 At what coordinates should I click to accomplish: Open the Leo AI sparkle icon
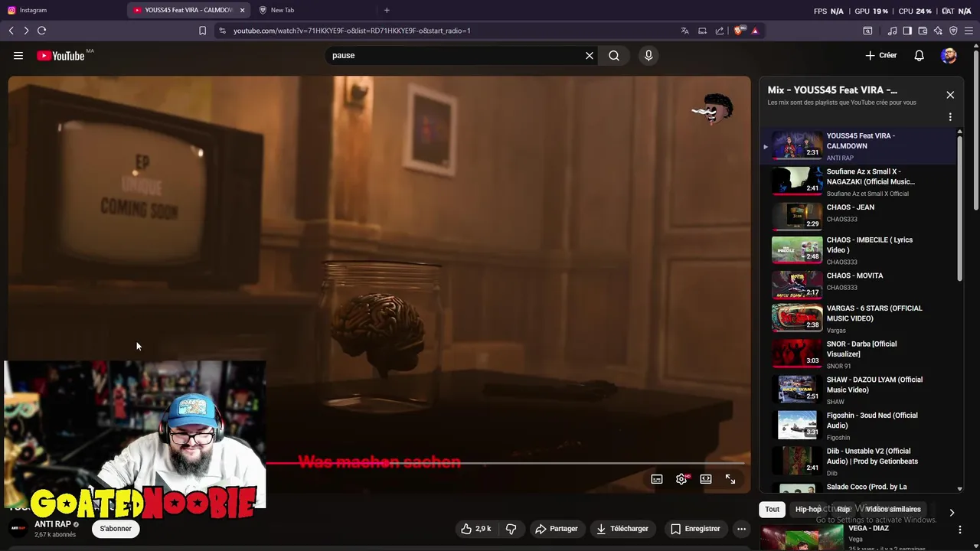click(x=938, y=31)
